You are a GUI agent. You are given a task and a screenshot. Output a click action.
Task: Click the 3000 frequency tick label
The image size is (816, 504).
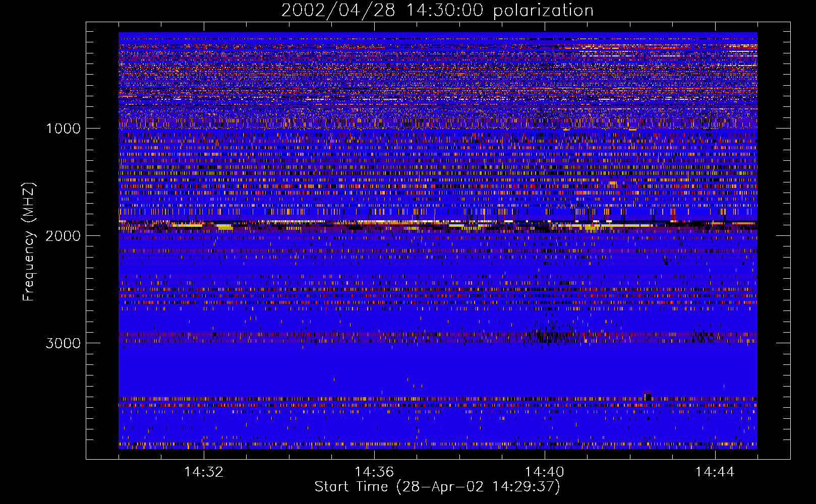[x=63, y=343]
